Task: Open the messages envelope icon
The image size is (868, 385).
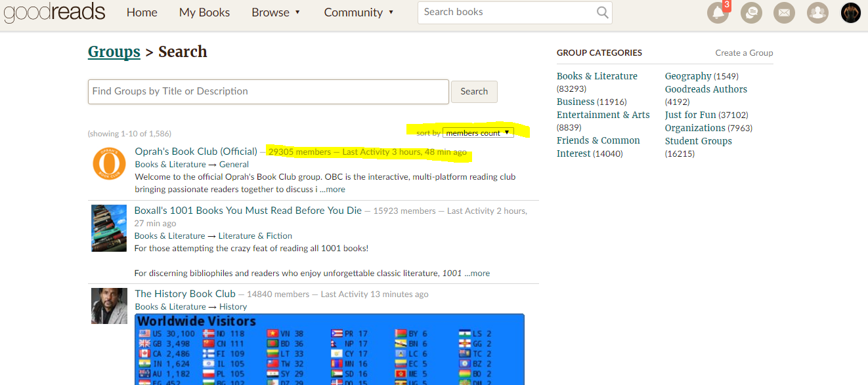Action: point(784,12)
